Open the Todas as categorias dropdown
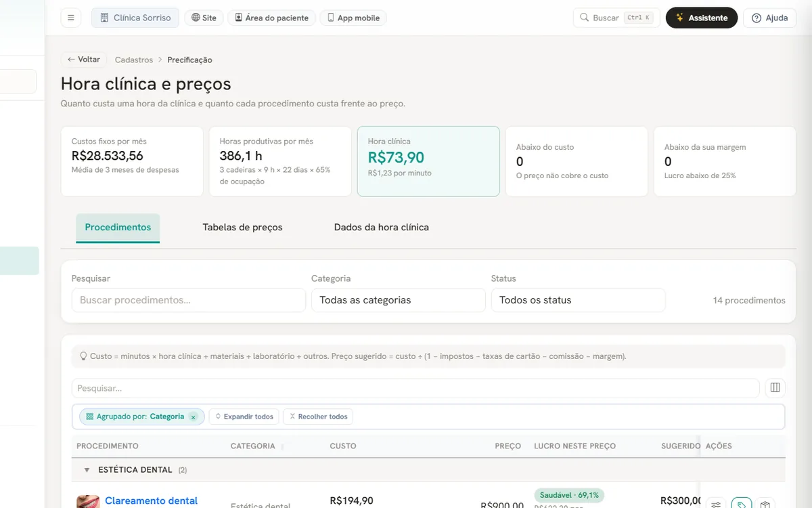 point(399,300)
